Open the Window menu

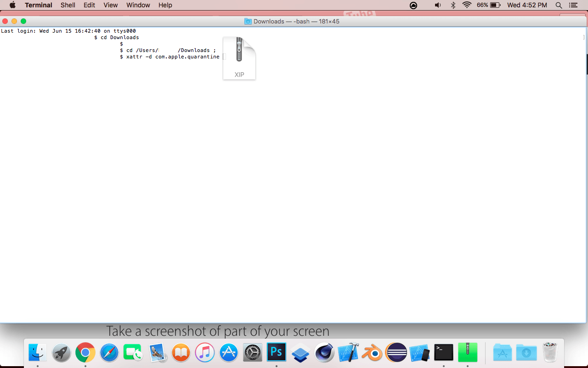click(x=138, y=5)
